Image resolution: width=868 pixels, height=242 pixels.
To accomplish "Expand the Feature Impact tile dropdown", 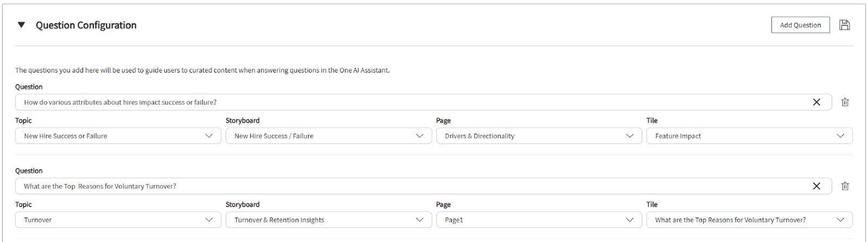I will tap(750, 136).
